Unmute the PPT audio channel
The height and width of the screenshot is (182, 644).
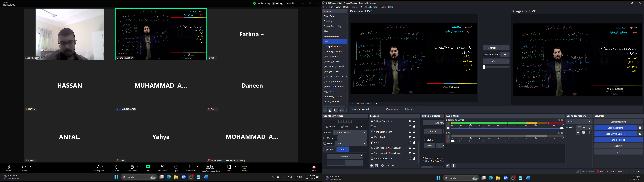[x=448, y=141]
